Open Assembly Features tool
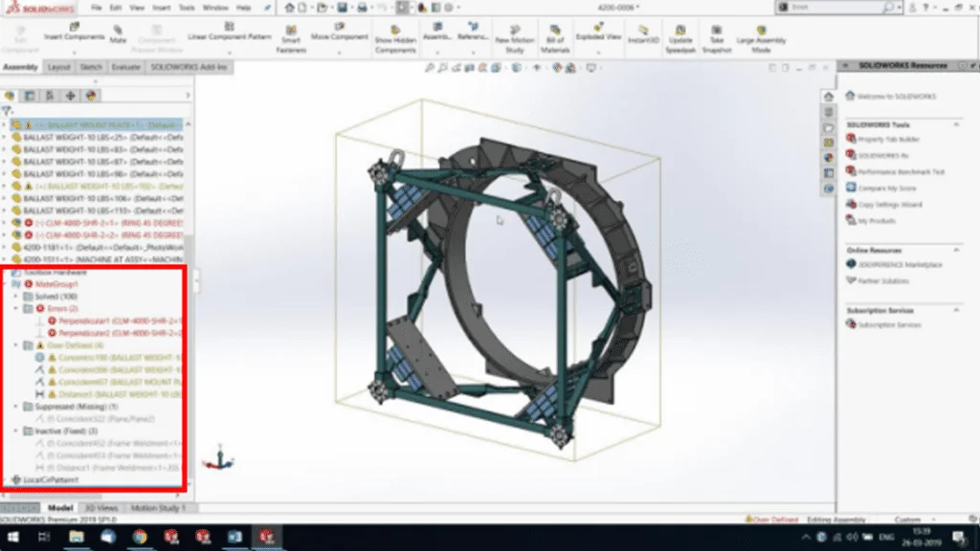 pyautogui.click(x=436, y=32)
